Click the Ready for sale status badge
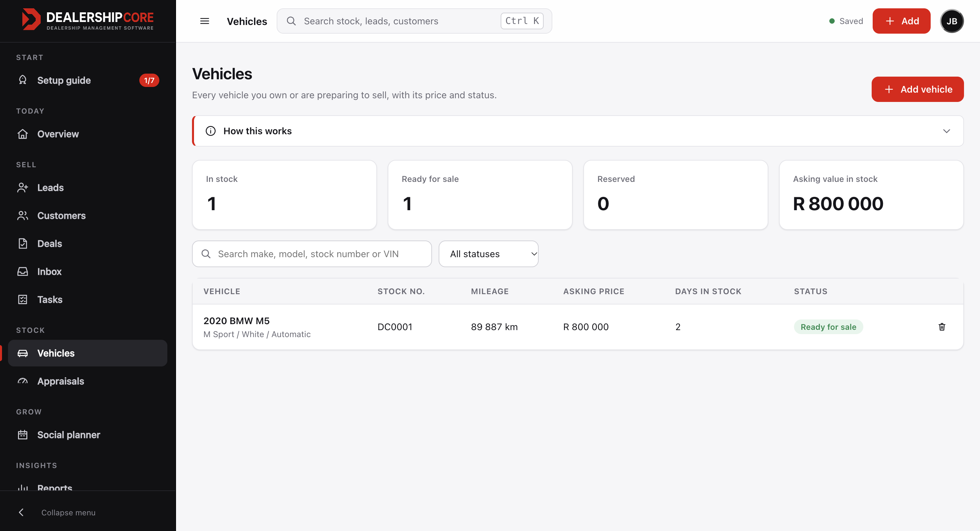This screenshot has width=980, height=531. tap(828, 327)
